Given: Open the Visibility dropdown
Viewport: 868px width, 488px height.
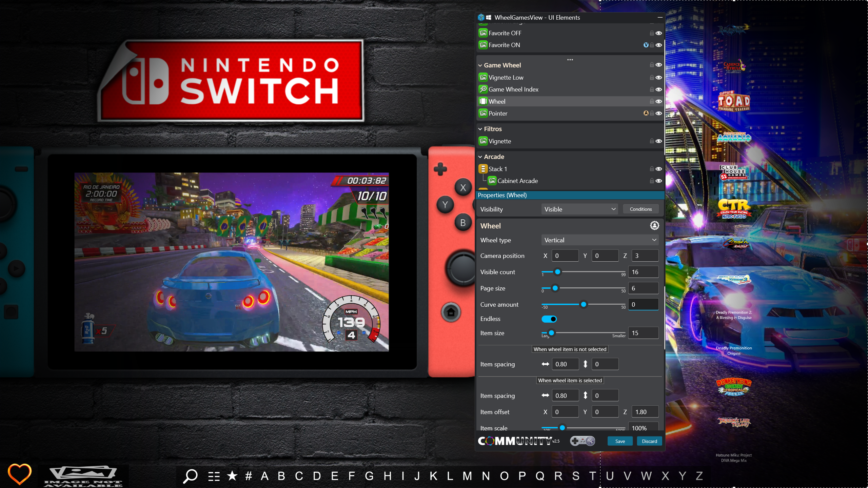Looking at the screenshot, I should coord(579,209).
